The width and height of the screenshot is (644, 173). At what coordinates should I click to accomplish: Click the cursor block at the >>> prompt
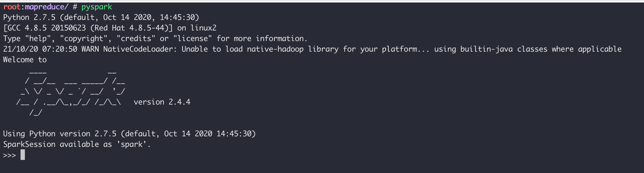(23, 155)
